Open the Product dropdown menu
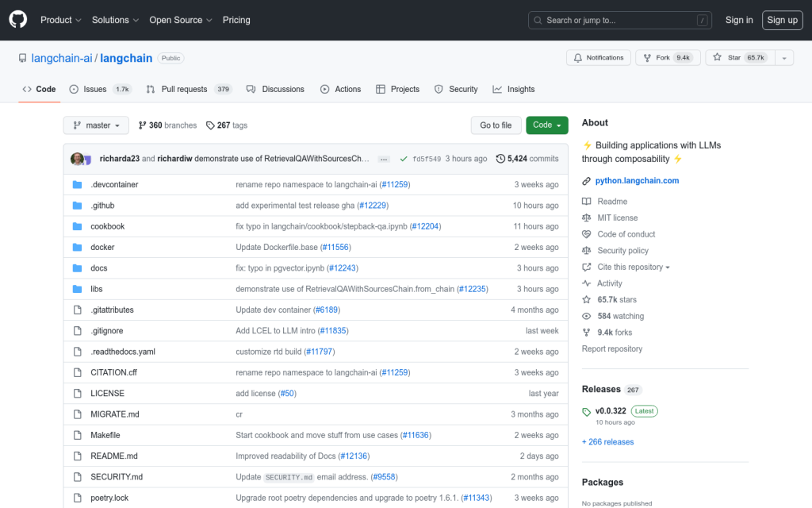 point(60,20)
